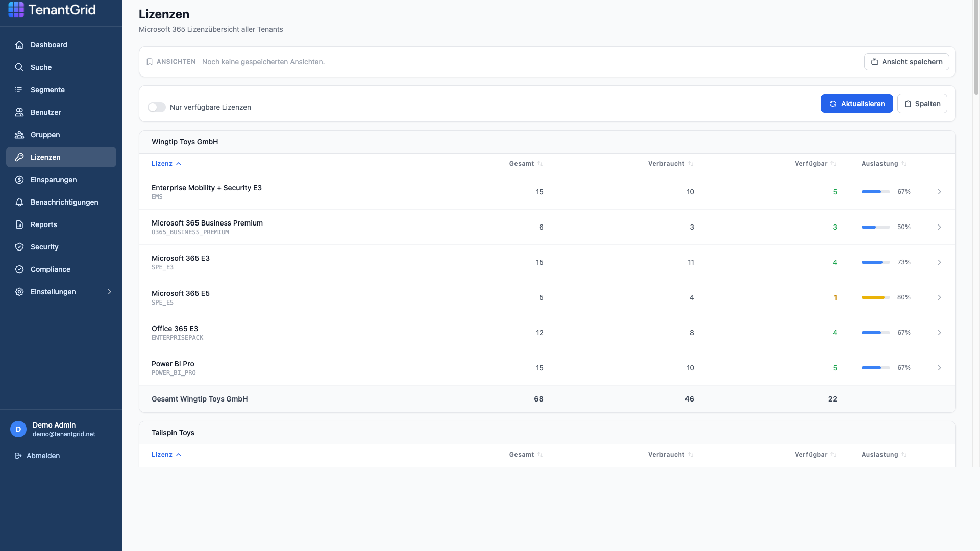Viewport: 980px width, 551px height.
Task: Click the Compliance checkmark icon
Action: click(x=19, y=269)
